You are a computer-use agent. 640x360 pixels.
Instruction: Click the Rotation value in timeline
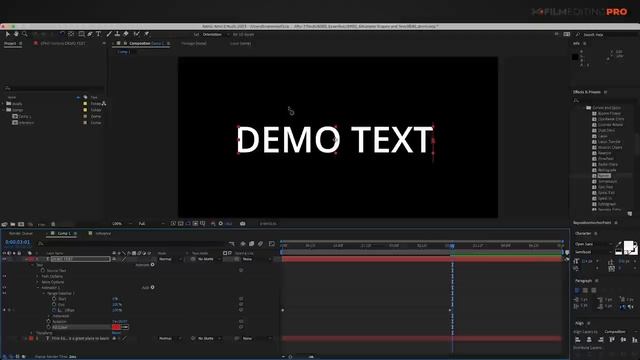(x=120, y=322)
